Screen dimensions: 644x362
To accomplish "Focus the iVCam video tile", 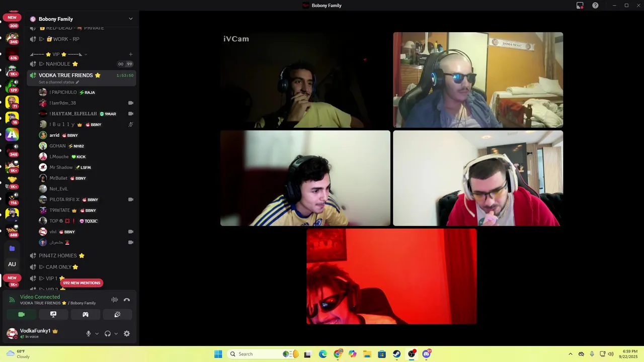I will click(x=305, y=80).
